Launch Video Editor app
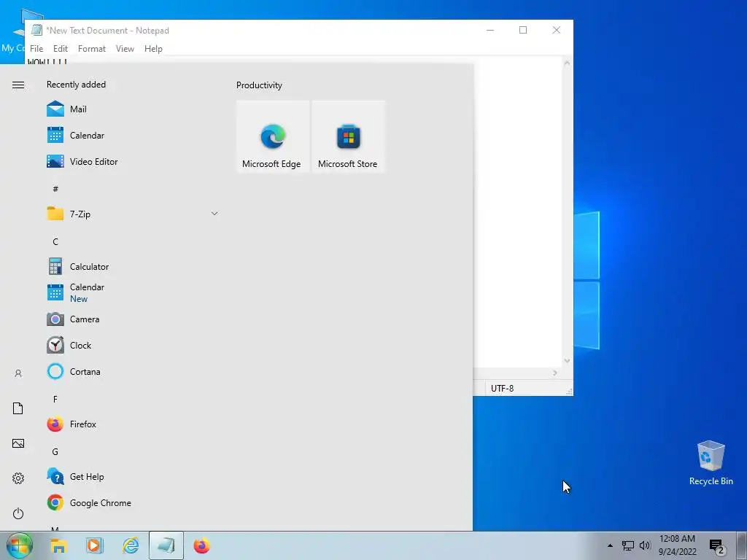Viewport: 747px width, 560px height. click(x=133, y=161)
